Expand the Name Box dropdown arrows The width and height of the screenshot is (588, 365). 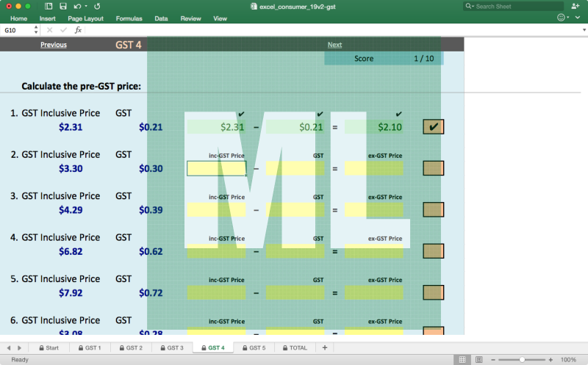pyautogui.click(x=36, y=30)
